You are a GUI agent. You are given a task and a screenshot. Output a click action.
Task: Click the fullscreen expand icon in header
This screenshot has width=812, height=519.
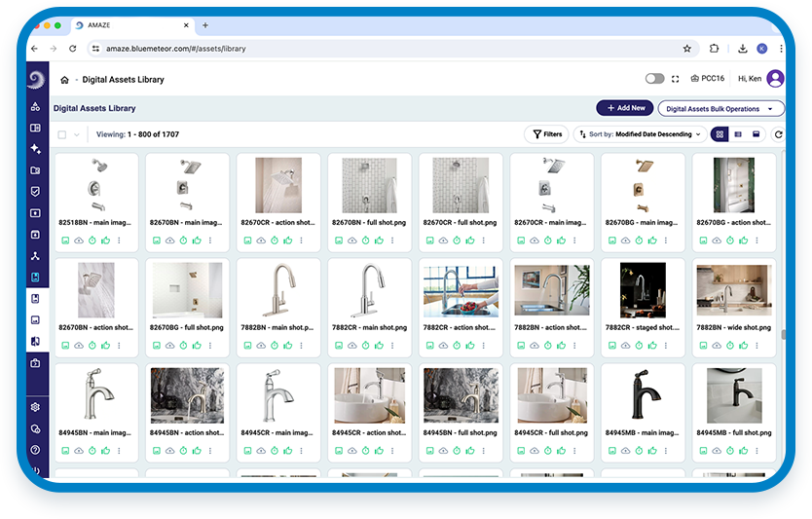pyautogui.click(x=676, y=79)
